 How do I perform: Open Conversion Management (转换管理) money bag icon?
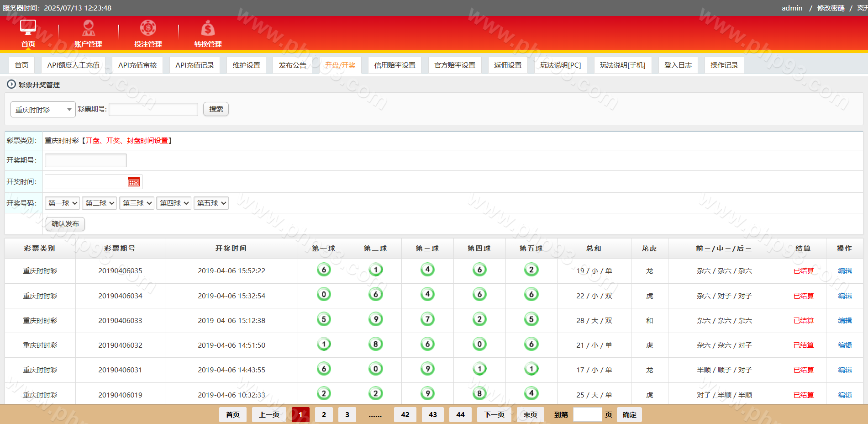(x=208, y=28)
